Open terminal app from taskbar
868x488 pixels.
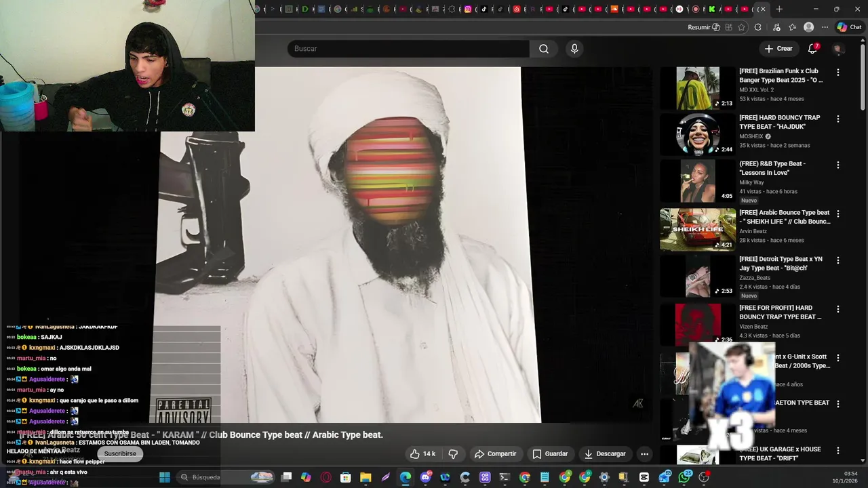pyautogui.click(x=505, y=477)
